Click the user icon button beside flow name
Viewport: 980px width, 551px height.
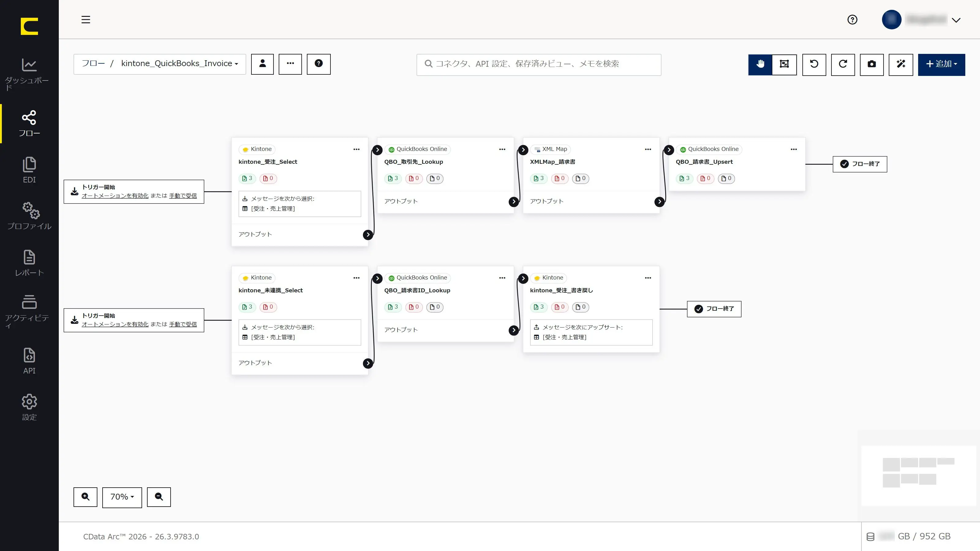pyautogui.click(x=262, y=64)
